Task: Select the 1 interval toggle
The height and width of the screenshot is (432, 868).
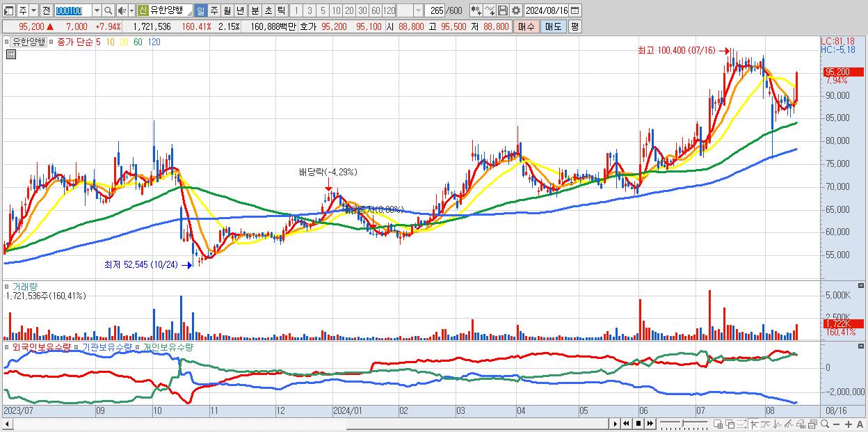Action: point(296,10)
